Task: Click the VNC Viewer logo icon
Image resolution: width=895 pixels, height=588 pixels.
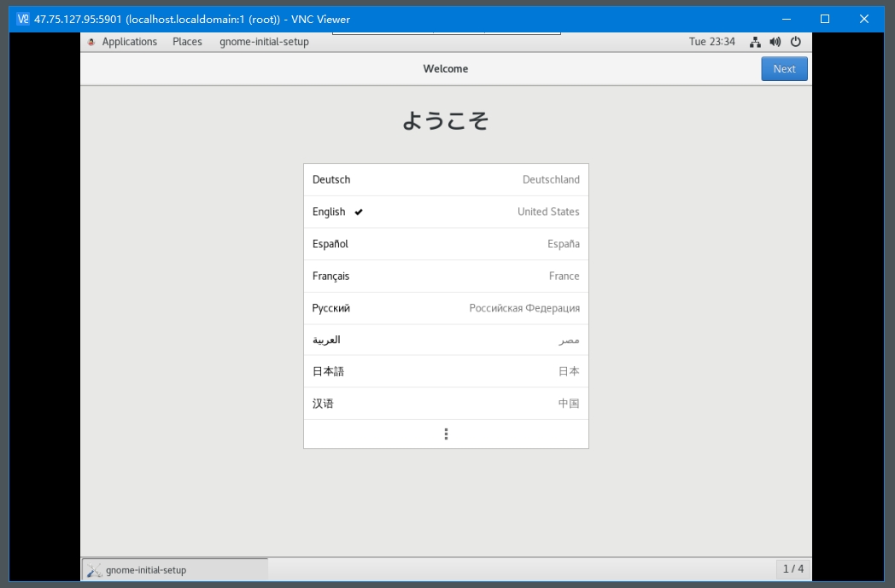Action: pos(22,19)
